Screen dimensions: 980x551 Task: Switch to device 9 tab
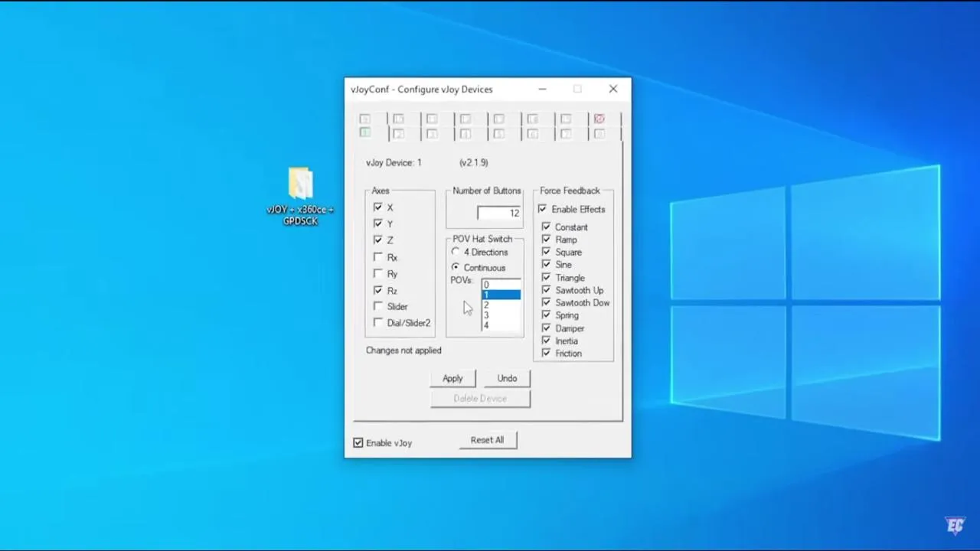365,119
